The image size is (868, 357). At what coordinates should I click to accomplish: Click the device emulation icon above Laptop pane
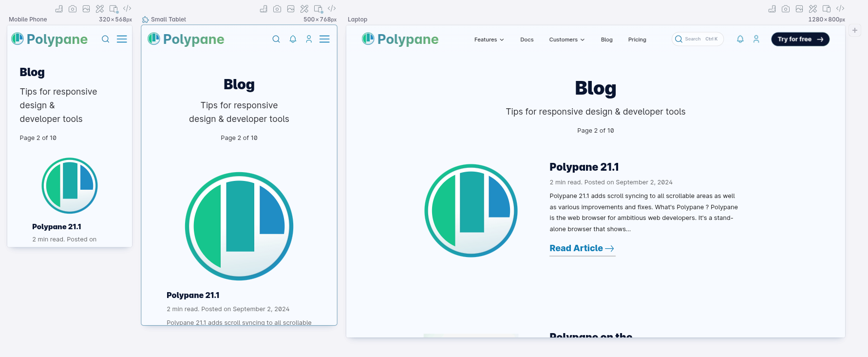coord(827,9)
